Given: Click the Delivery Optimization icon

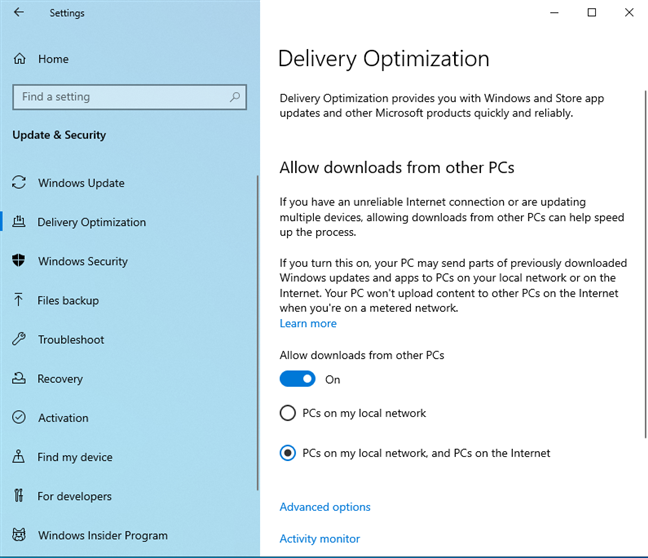Looking at the screenshot, I should [x=19, y=222].
